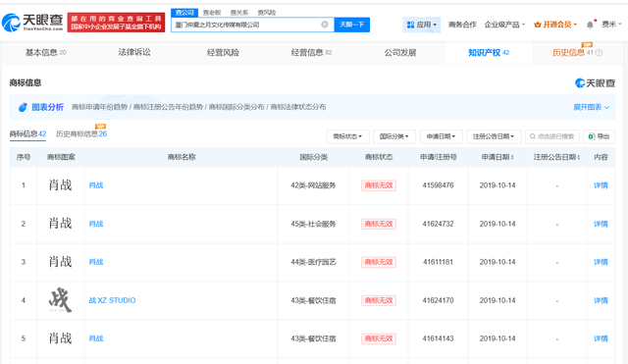628x364 pixels.
Task: Open the 申请日期 filter dropdown
Action: 441,136
